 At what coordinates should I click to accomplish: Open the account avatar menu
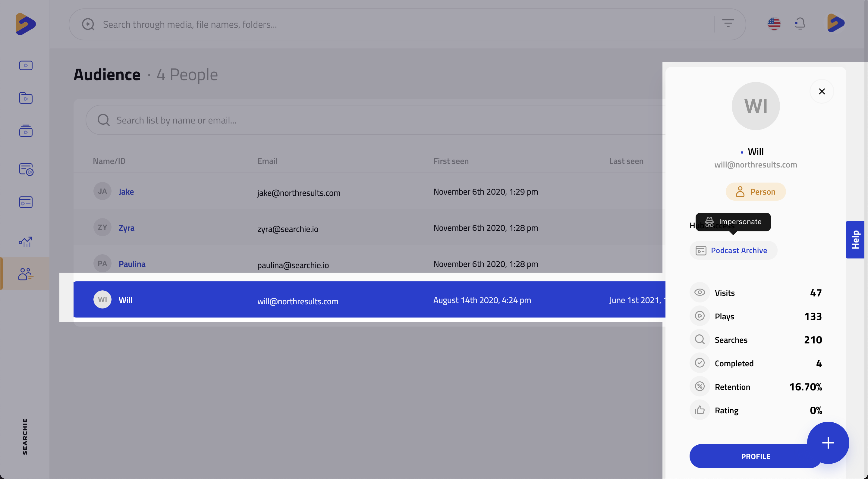click(x=836, y=23)
